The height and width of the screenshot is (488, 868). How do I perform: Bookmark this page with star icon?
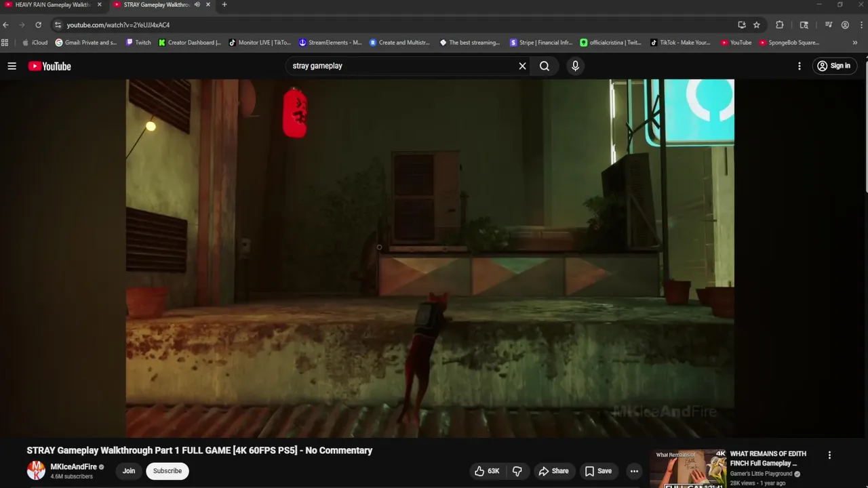757,25
